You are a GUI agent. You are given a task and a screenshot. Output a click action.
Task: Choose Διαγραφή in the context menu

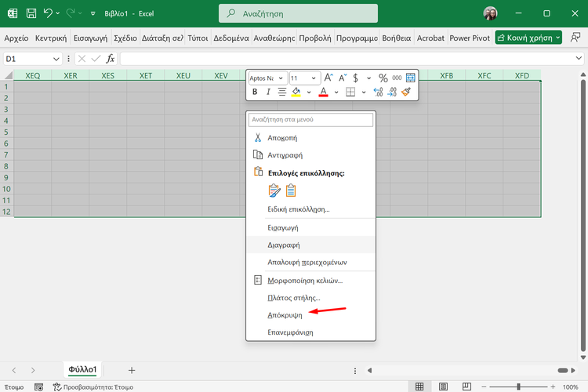(284, 245)
